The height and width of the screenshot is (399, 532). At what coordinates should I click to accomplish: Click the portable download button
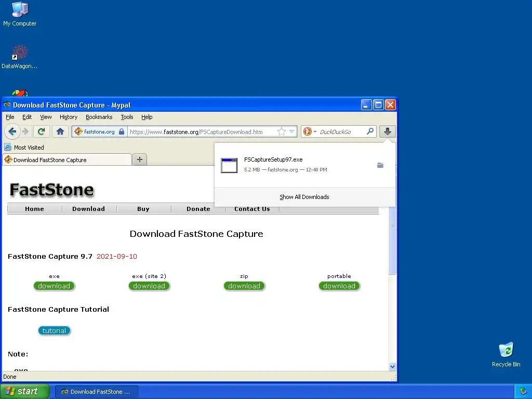point(339,286)
